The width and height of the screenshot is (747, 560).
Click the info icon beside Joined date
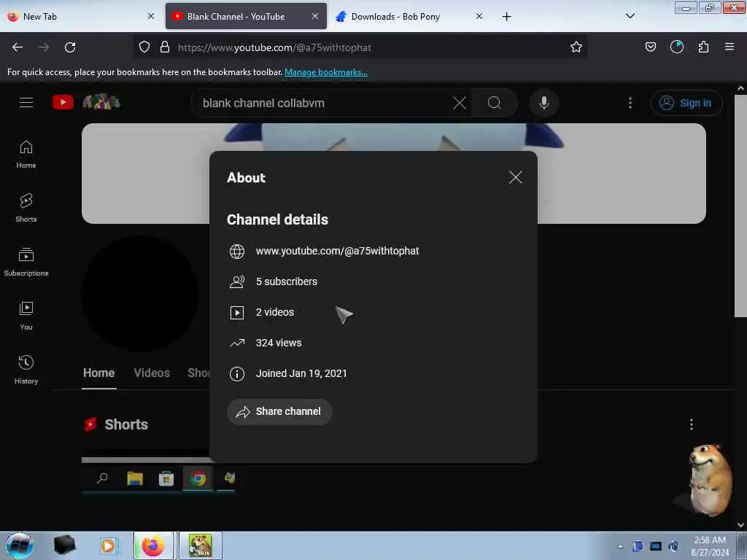pyautogui.click(x=237, y=374)
